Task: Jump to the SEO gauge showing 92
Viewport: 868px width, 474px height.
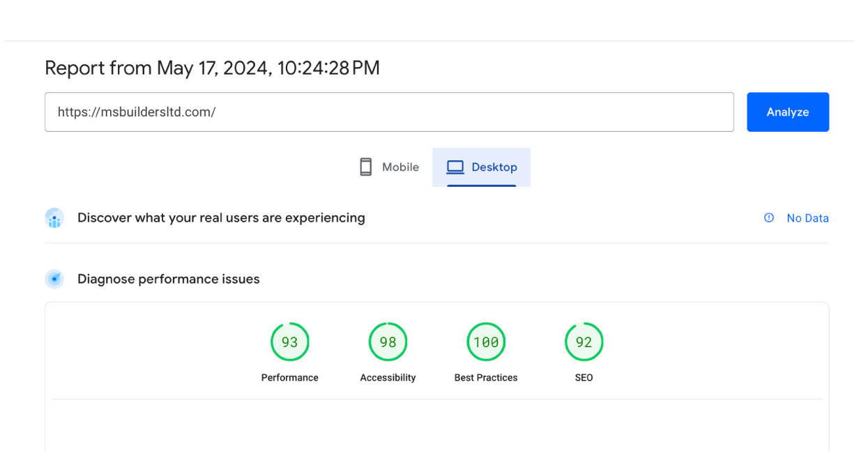Action: click(584, 342)
